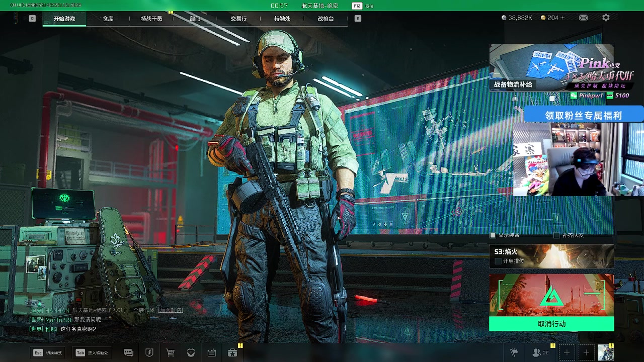Switch to the 特战干员 tab

pyautogui.click(x=151, y=19)
